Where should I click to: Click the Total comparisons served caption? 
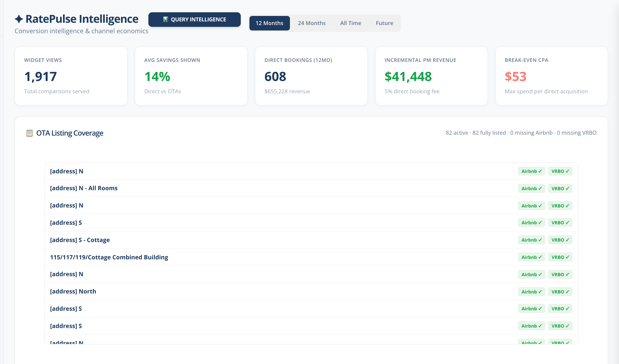pyautogui.click(x=56, y=91)
